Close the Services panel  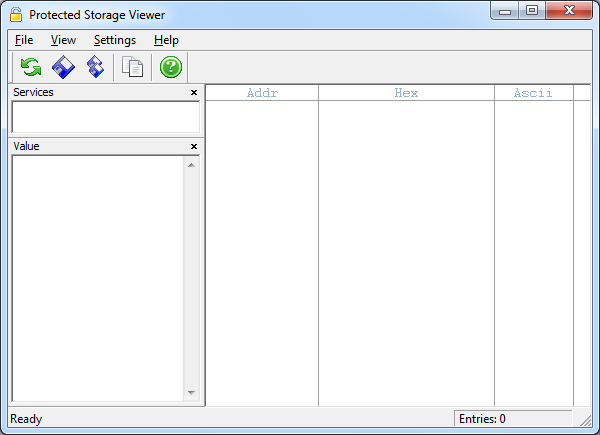pos(194,93)
